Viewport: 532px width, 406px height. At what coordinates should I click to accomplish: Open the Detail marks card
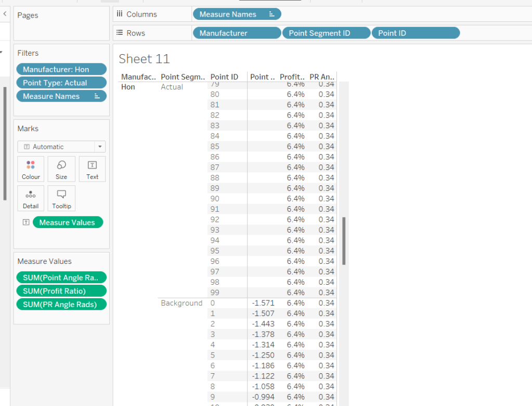pos(31,198)
